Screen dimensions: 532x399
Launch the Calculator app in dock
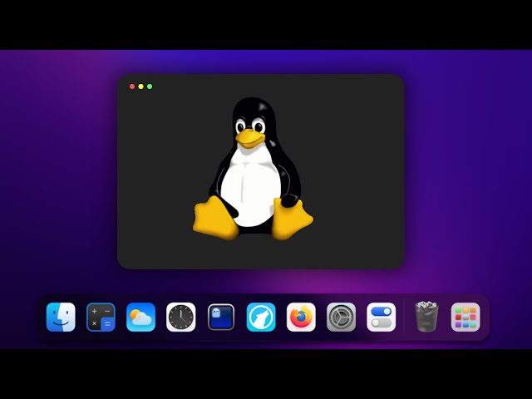tap(101, 317)
